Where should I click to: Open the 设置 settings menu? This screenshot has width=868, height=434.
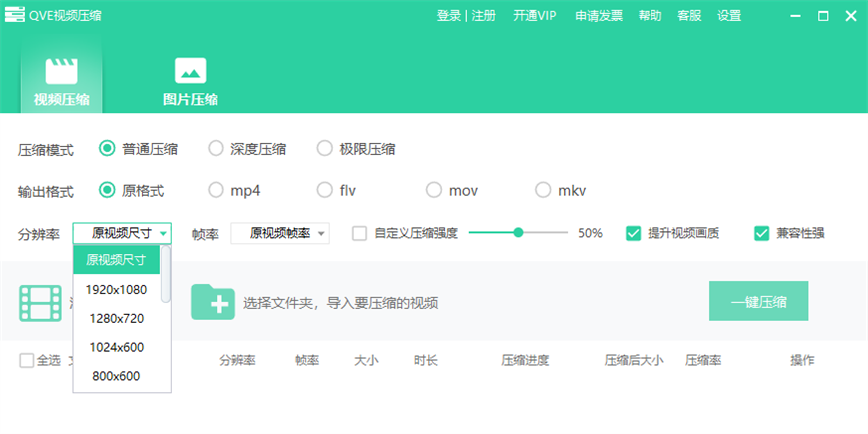pos(729,16)
